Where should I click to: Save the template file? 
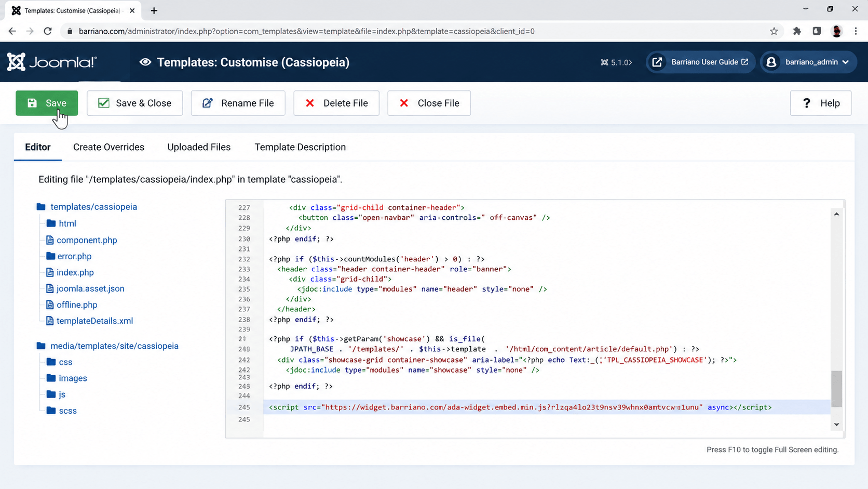(47, 103)
